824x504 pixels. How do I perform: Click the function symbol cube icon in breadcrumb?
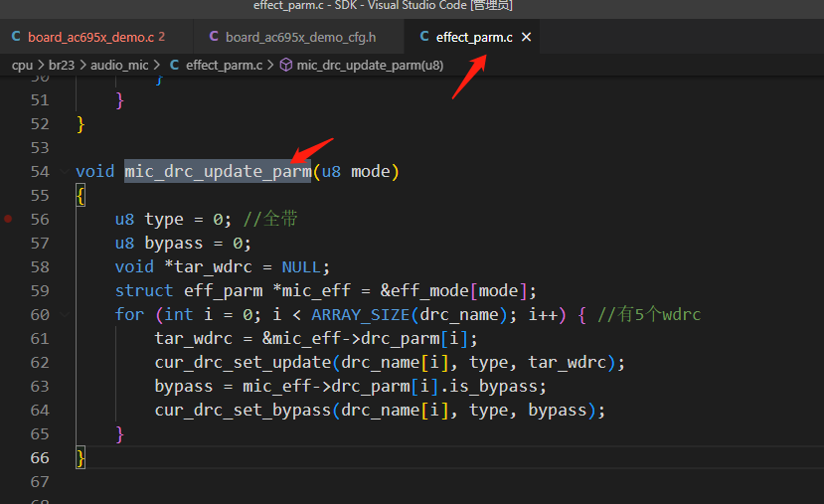click(x=286, y=65)
